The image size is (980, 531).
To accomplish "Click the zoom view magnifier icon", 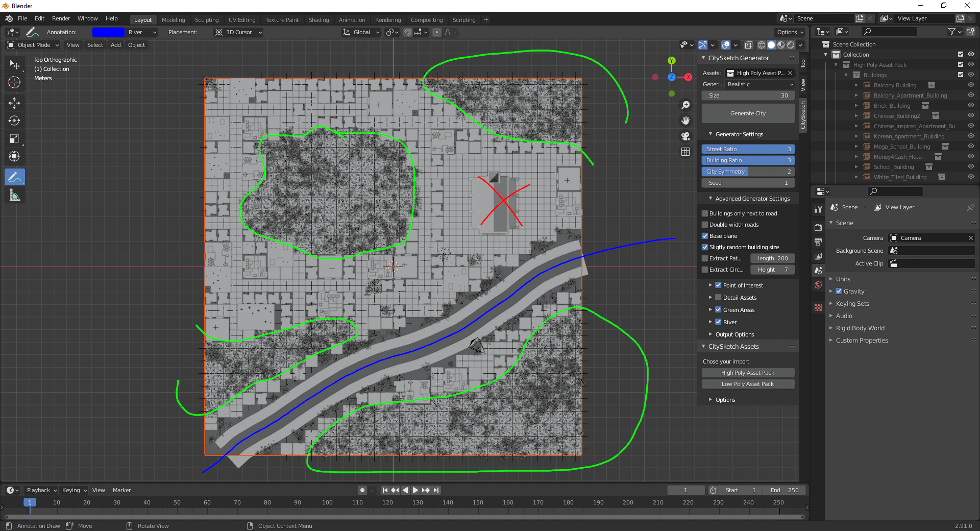I will pos(685,105).
